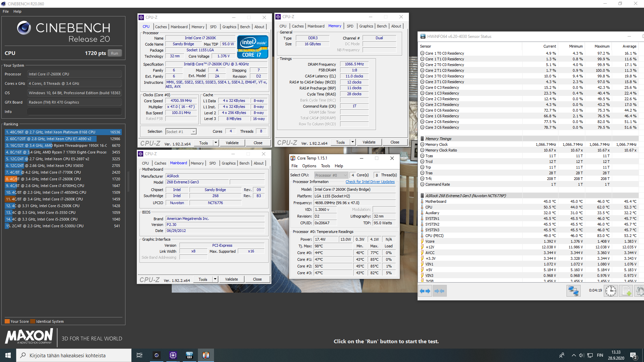The width and height of the screenshot is (644, 362).
Task: Click Validate in CPU-Z CPU window
Action: 232,143
